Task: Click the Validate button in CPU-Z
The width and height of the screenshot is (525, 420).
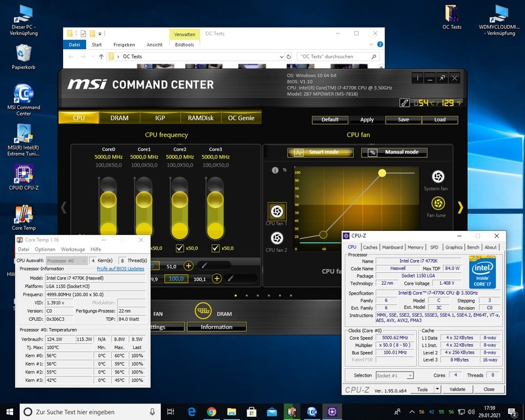Action: pos(457,389)
